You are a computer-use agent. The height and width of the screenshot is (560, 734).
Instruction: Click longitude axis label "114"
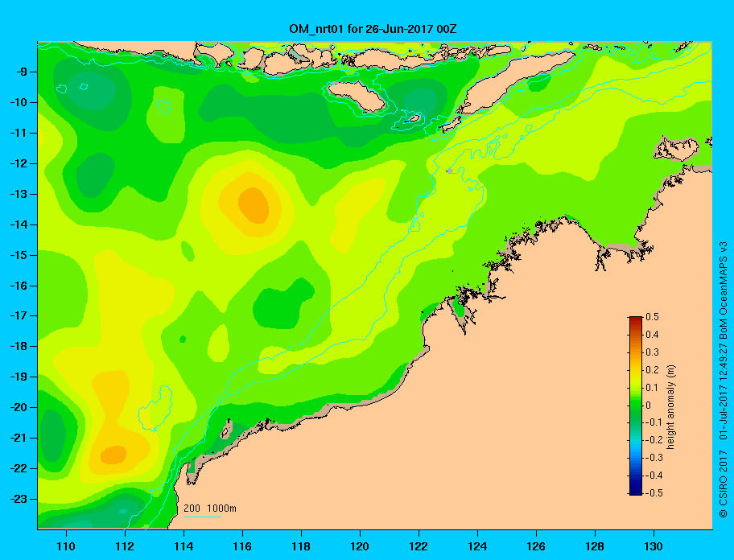tap(184, 546)
